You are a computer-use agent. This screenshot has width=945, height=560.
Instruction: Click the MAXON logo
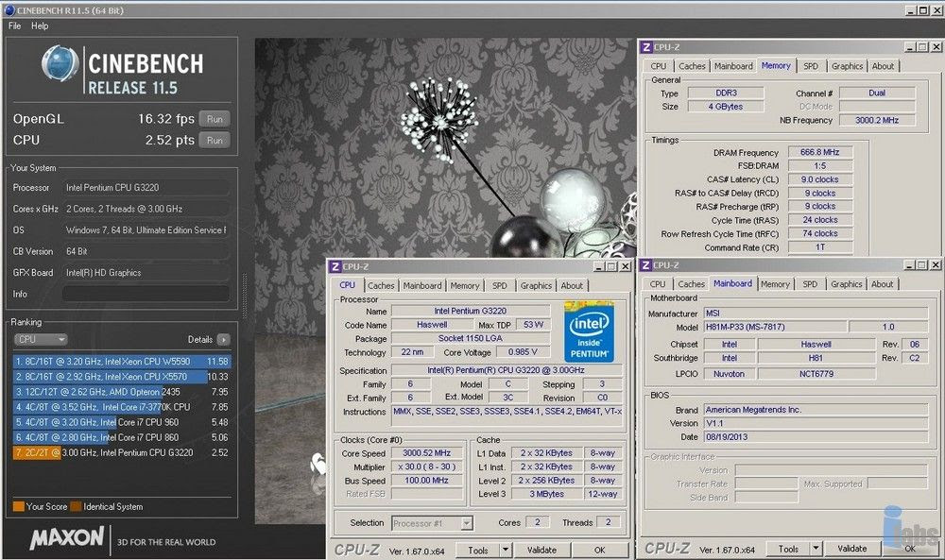coord(67,537)
